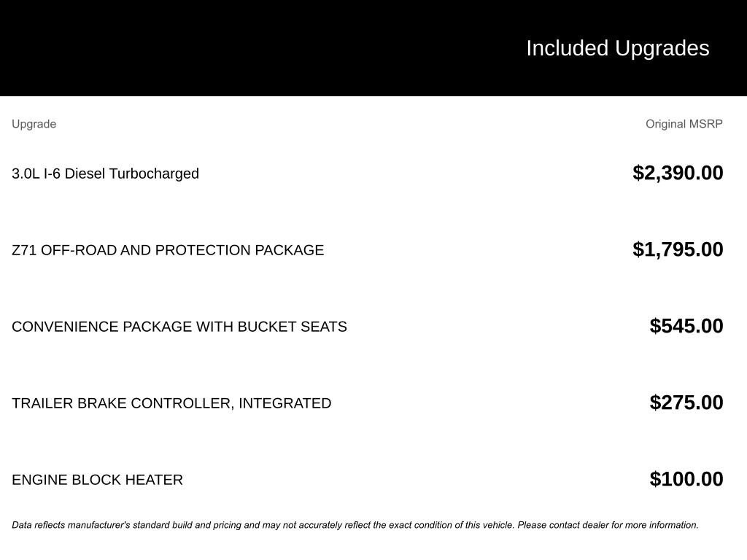Select the Engine Block Heater upgrade
Screen dimensions: 747x560
click(x=97, y=480)
